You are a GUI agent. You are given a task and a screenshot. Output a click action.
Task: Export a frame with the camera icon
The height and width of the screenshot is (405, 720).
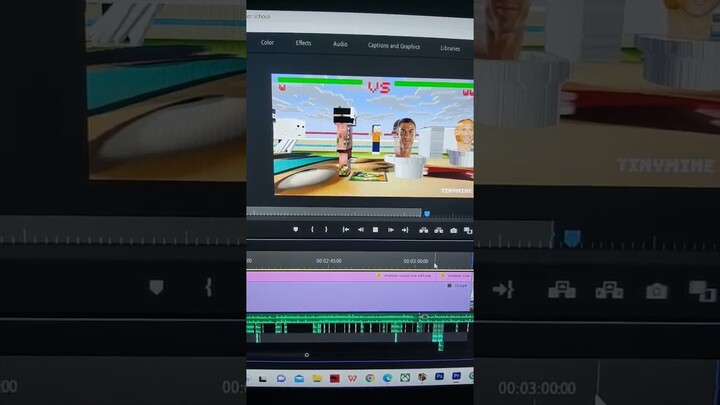click(454, 231)
